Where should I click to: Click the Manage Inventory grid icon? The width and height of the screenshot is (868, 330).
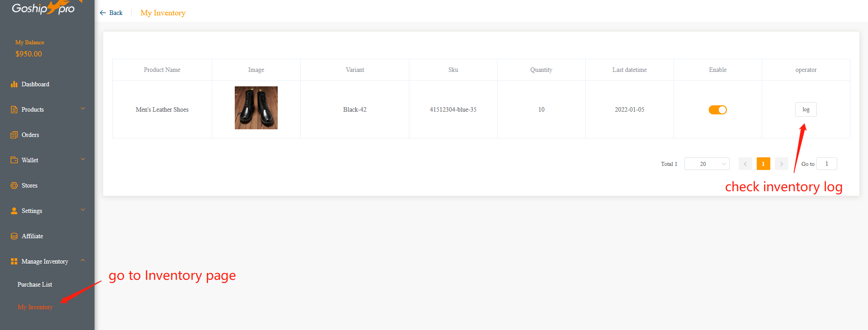click(x=14, y=261)
